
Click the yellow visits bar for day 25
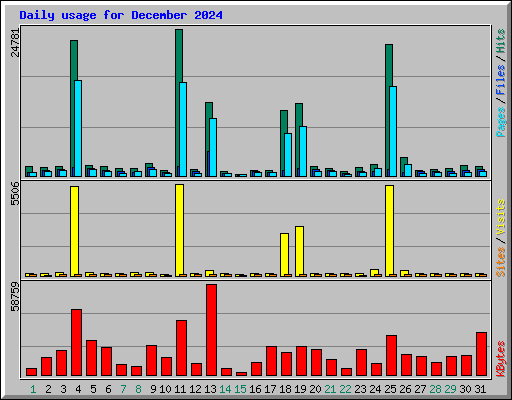(389, 231)
